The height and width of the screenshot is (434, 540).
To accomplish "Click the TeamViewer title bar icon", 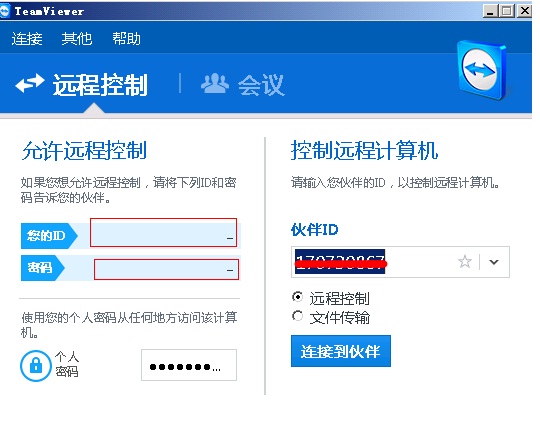I will point(5,11).
